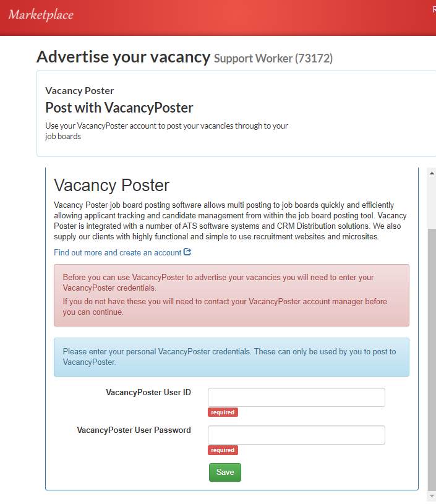Click the scrollbar up arrow
This screenshot has height=504, width=436.
[x=432, y=174]
